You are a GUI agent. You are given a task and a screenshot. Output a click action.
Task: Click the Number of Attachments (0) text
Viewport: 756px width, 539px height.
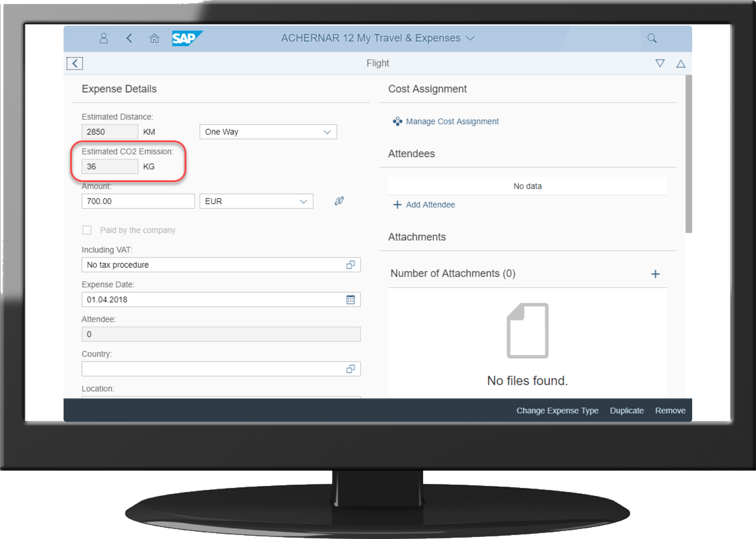coord(453,273)
